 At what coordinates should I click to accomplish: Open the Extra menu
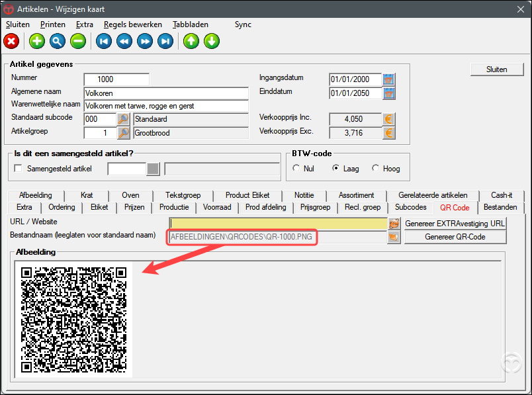tap(85, 24)
